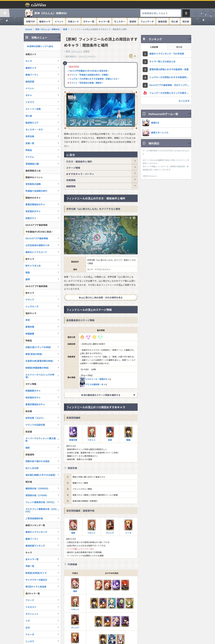Click もっとみる link under ranking

(x=184, y=101)
